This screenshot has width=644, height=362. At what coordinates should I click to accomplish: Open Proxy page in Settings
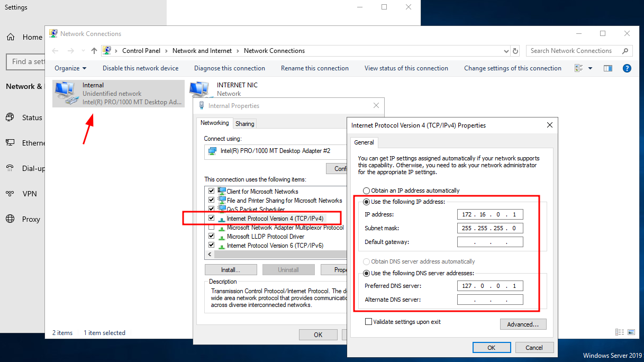(23, 219)
